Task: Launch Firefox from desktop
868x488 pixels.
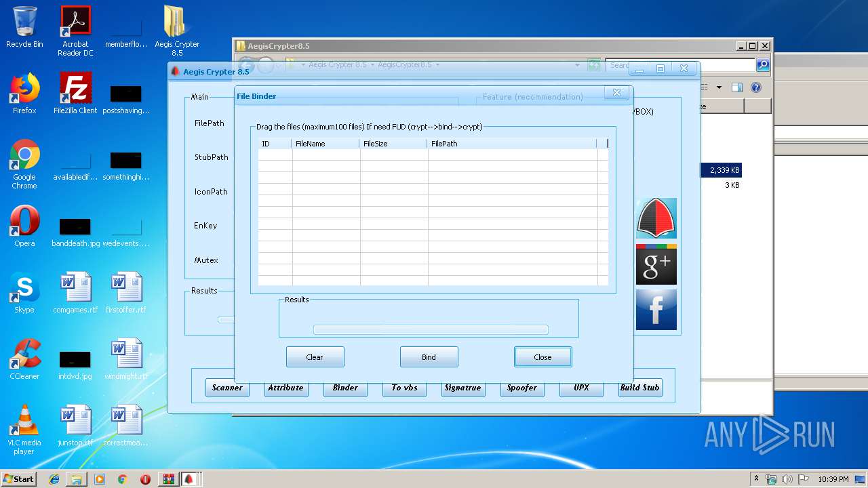Action: [24, 94]
